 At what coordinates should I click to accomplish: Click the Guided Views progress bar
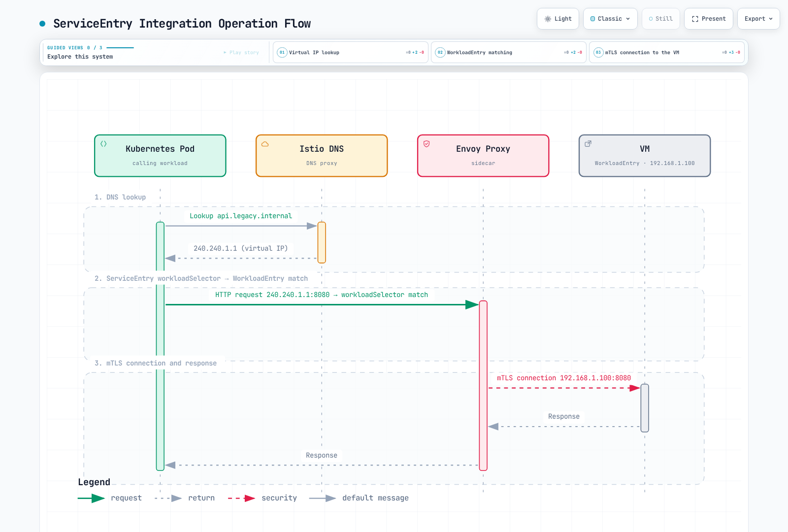pos(120,48)
